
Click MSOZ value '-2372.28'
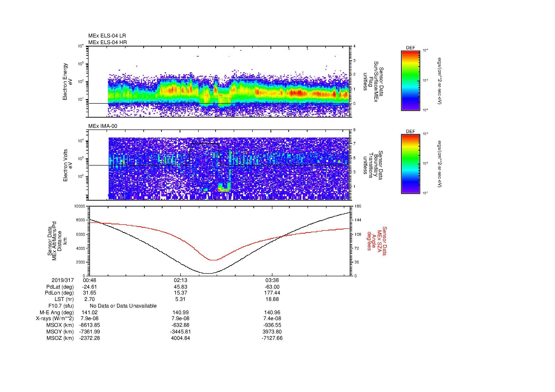point(89,338)
